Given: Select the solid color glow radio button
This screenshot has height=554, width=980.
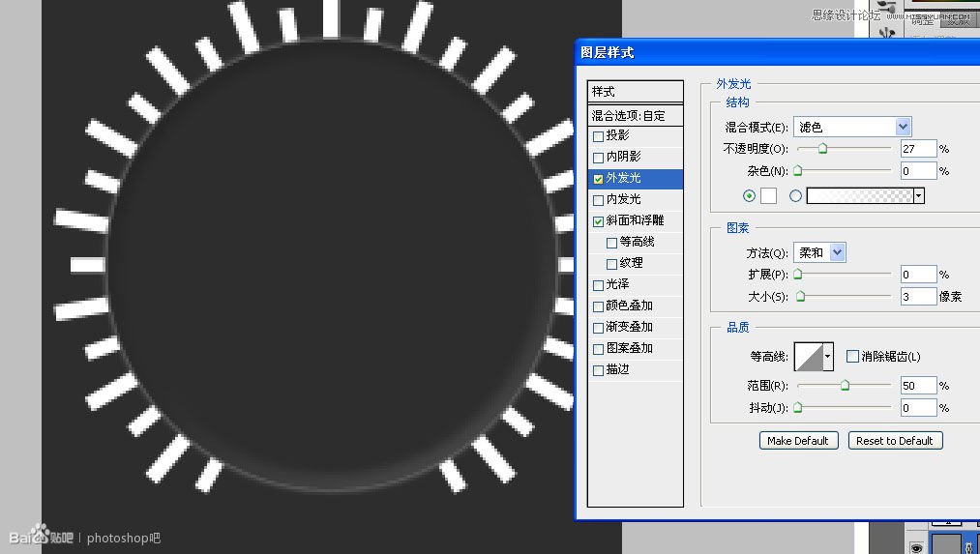Looking at the screenshot, I should [749, 195].
